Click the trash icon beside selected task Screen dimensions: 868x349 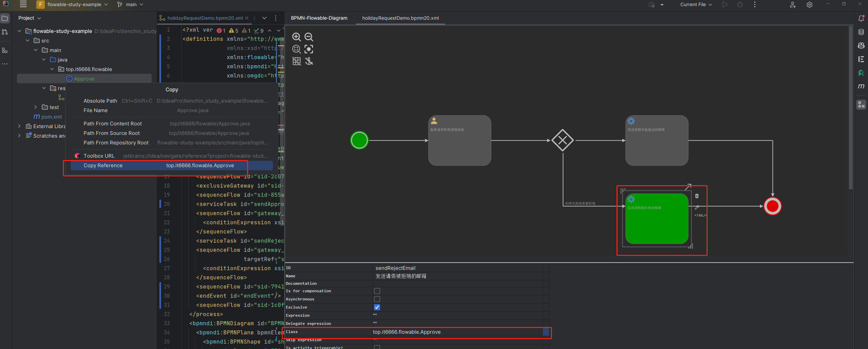point(697,196)
